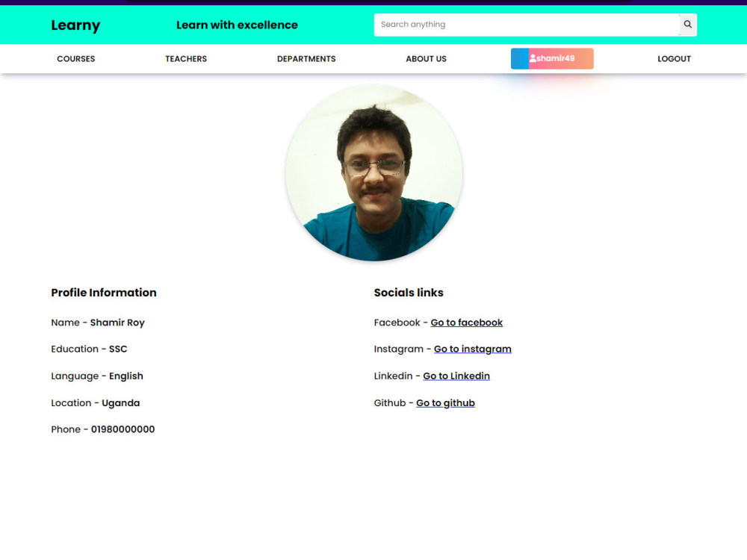The image size is (747, 560).
Task: Open the Go to github link
Action: [445, 403]
